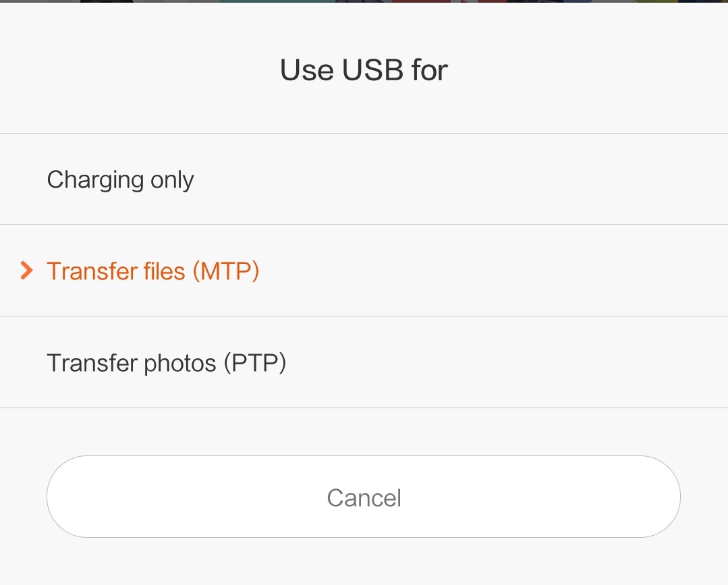Select Transfer photos (PTP) mode
The height and width of the screenshot is (585, 728).
click(x=364, y=362)
